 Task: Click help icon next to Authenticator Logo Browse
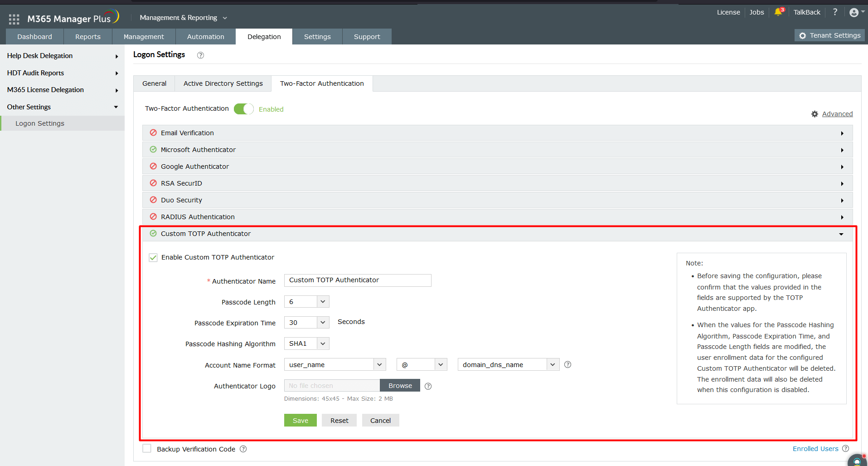tap(428, 386)
